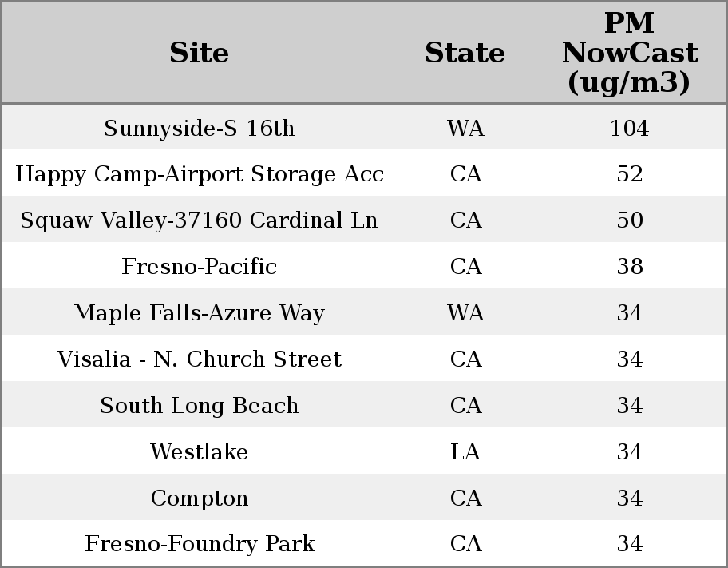Select WA state for Sunnyside-S 16th
728x568 pixels.
click(465, 128)
